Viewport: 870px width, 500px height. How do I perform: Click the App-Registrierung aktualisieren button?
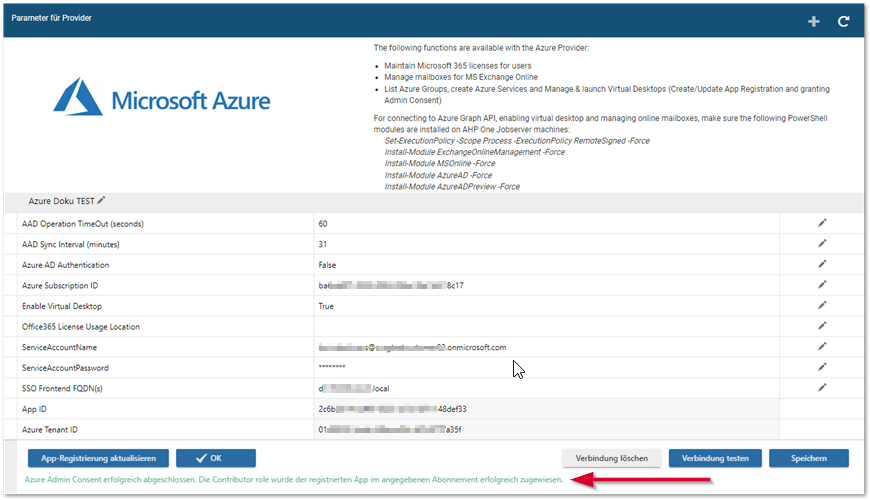pyautogui.click(x=98, y=458)
